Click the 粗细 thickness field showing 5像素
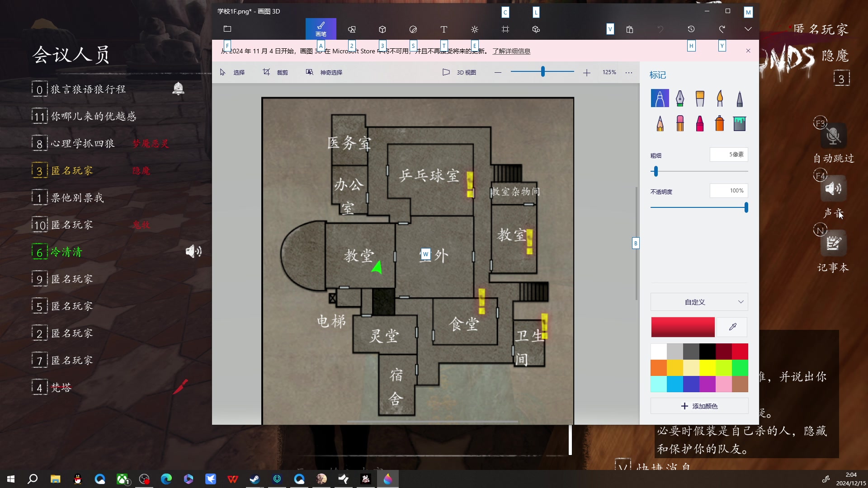This screenshot has height=488, width=868. tap(729, 155)
